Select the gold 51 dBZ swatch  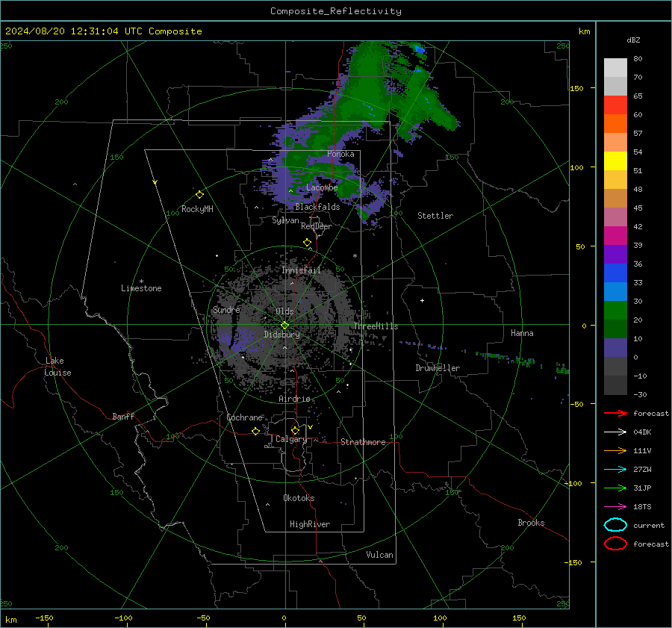pyautogui.click(x=615, y=180)
